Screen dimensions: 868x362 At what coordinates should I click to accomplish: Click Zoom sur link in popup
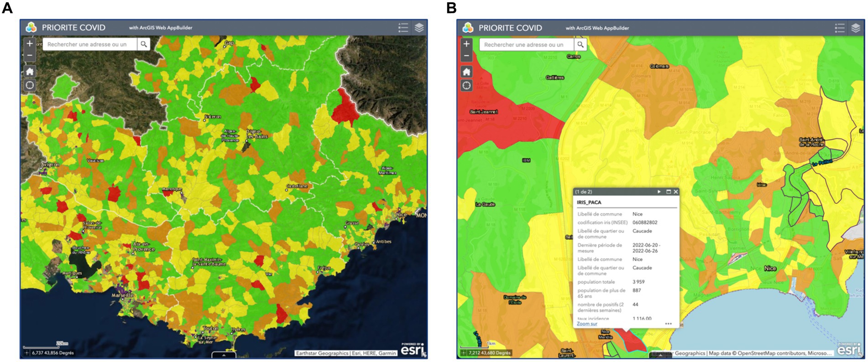[x=587, y=324]
